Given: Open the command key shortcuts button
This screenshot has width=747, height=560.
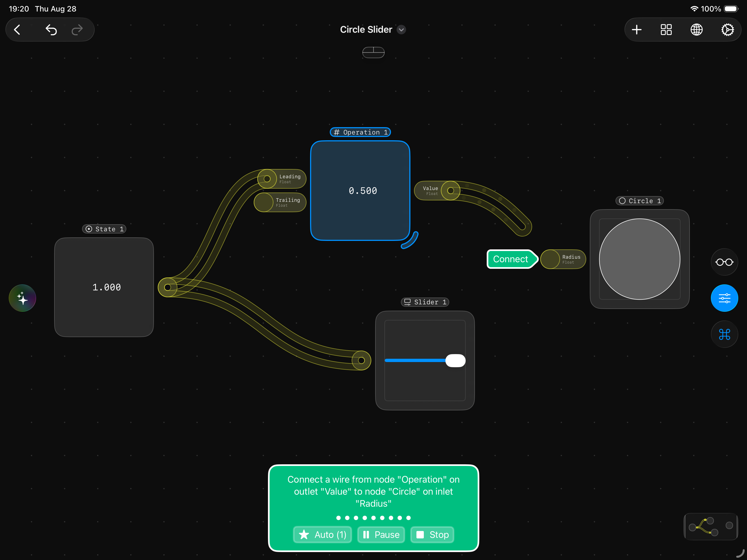Looking at the screenshot, I should (724, 334).
